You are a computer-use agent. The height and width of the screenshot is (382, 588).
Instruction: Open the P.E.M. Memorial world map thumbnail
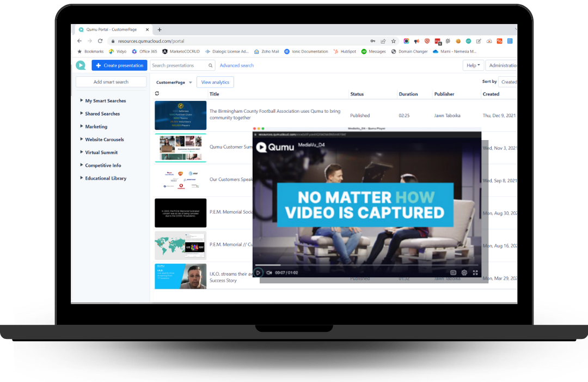[x=180, y=245]
